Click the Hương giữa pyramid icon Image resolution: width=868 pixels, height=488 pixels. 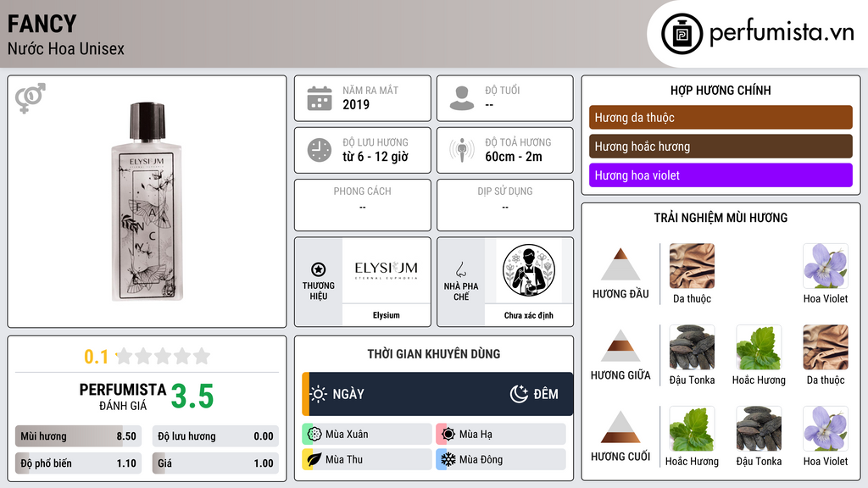[x=620, y=346]
